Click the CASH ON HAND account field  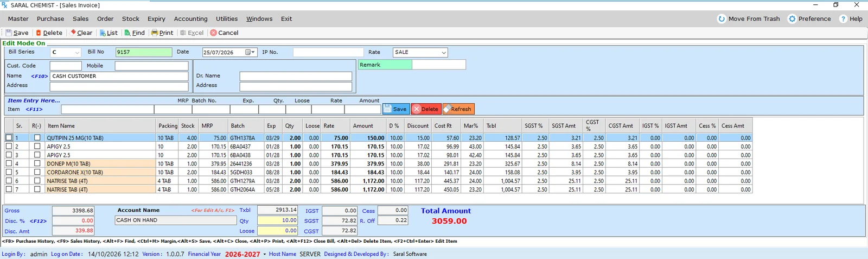(x=176, y=220)
